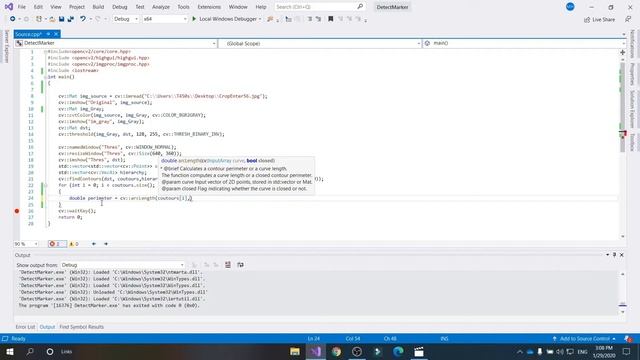Pin the Source.cpp tab
This screenshot has height=360, width=640.
48,34
